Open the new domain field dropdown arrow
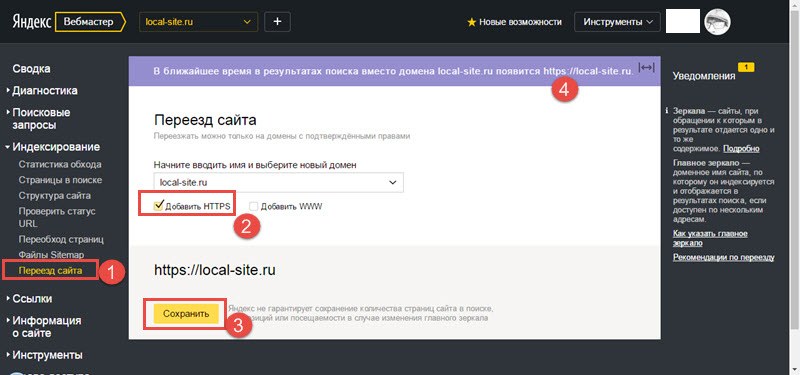The height and width of the screenshot is (375, 800). (x=392, y=182)
